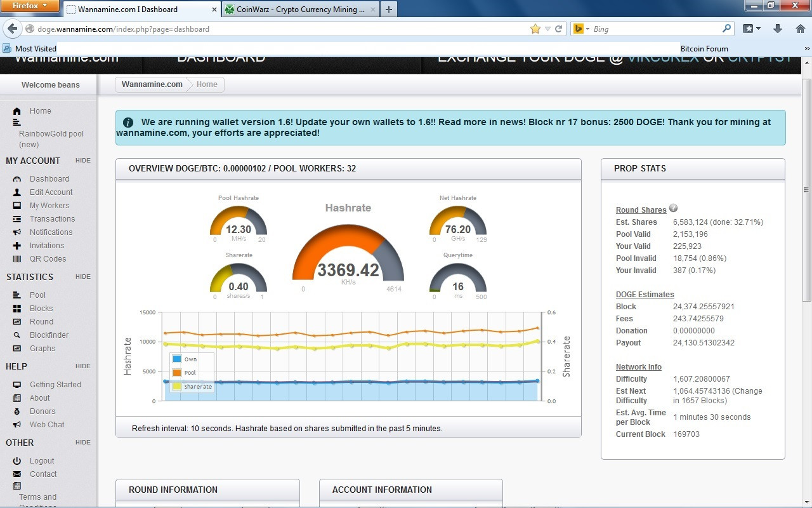The width and height of the screenshot is (812, 508).
Task: Click the Own series legend swatch
Action: click(x=177, y=359)
